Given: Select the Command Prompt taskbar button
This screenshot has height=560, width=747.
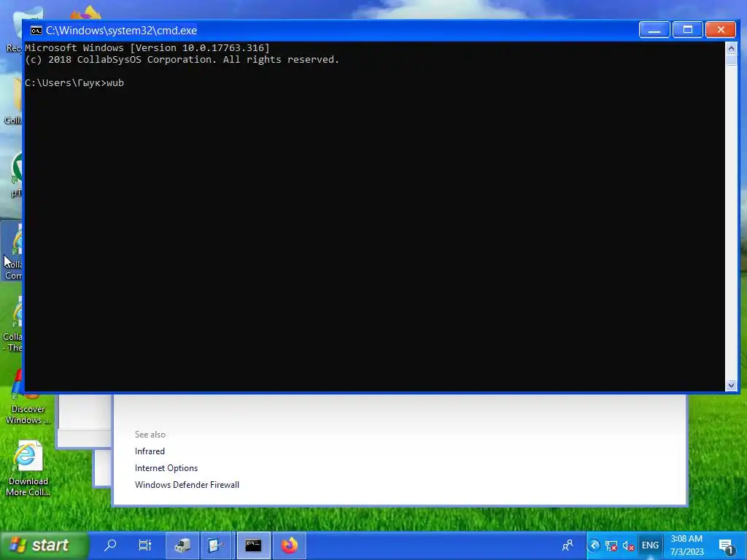Looking at the screenshot, I should pyautogui.click(x=253, y=545).
